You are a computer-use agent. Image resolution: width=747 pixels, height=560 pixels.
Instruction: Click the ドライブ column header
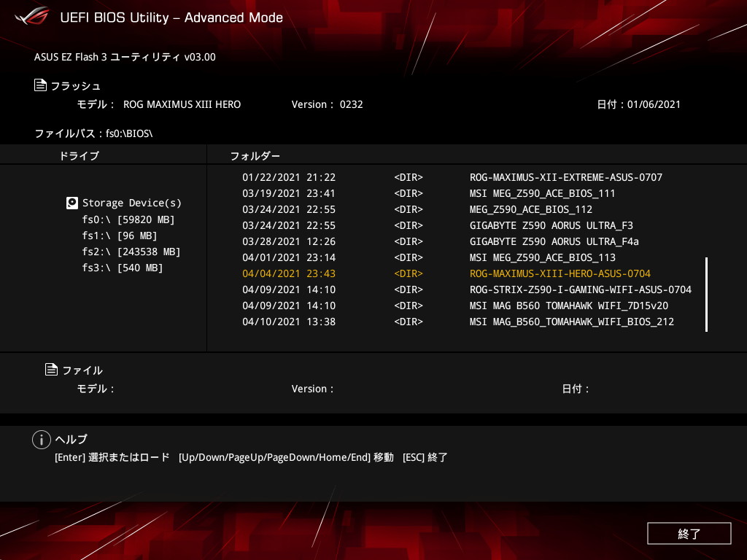[x=79, y=156]
